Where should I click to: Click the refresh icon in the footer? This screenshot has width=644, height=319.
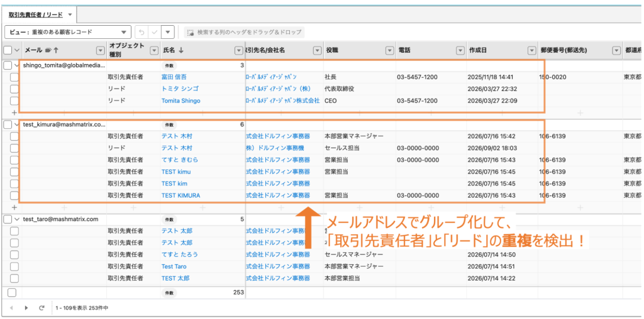(x=42, y=308)
